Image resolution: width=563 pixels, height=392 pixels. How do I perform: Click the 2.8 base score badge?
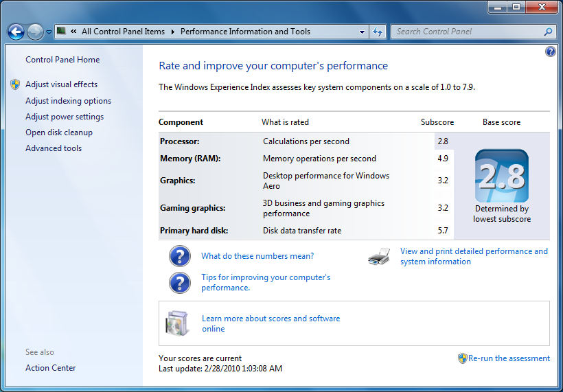[x=502, y=176]
